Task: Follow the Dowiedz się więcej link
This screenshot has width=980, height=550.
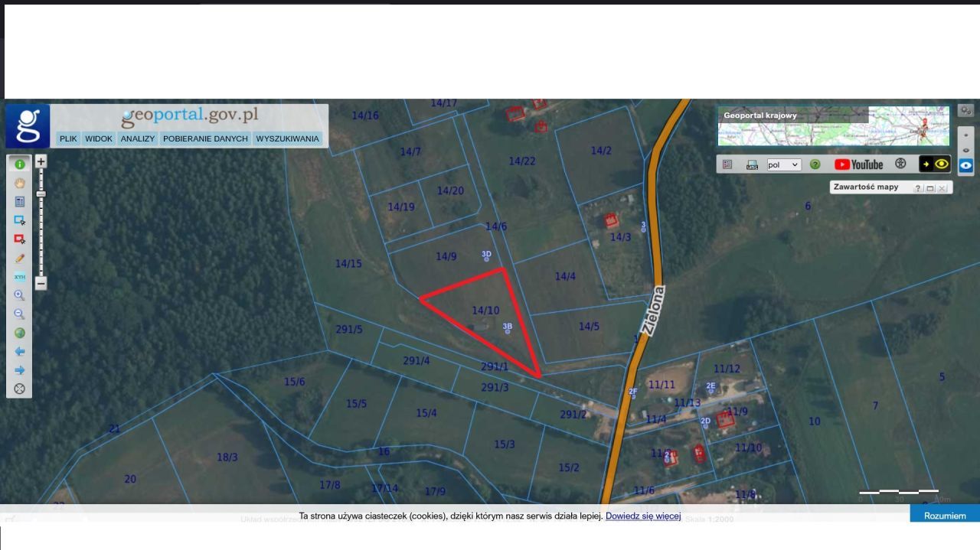Action: (x=643, y=516)
